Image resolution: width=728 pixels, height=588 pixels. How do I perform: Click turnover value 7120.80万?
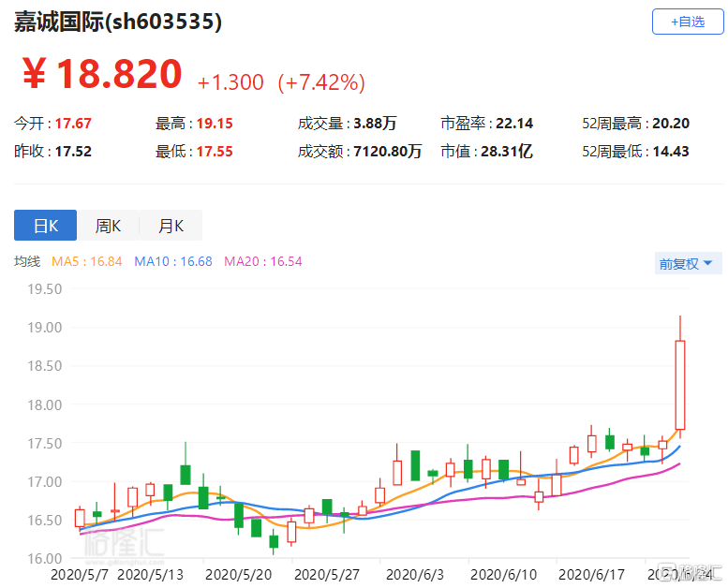pyautogui.click(x=388, y=152)
